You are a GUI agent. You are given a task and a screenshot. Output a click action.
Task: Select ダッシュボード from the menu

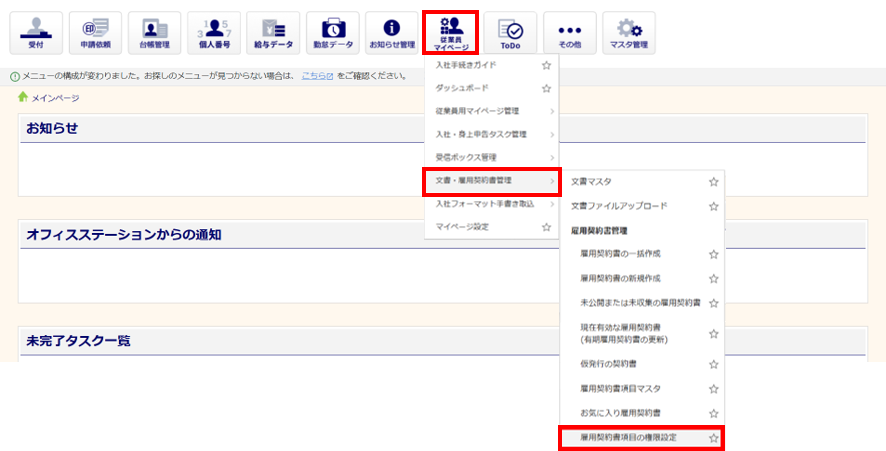[x=462, y=89]
